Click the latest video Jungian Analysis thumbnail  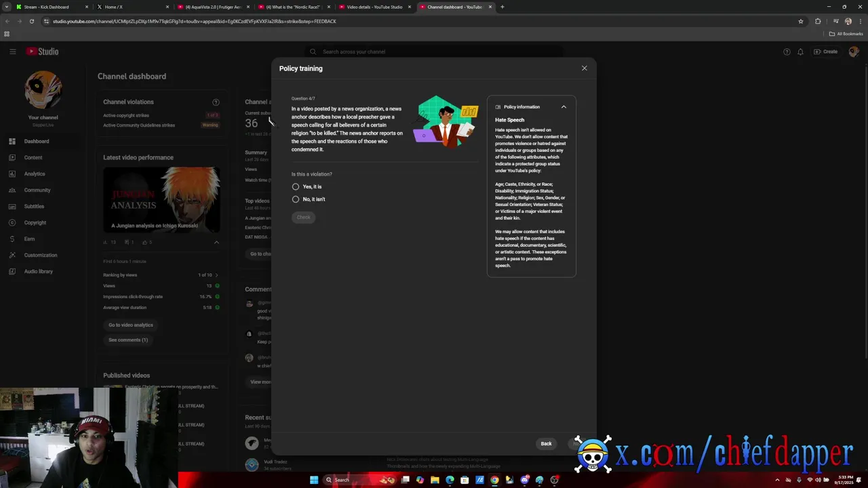[161, 200]
